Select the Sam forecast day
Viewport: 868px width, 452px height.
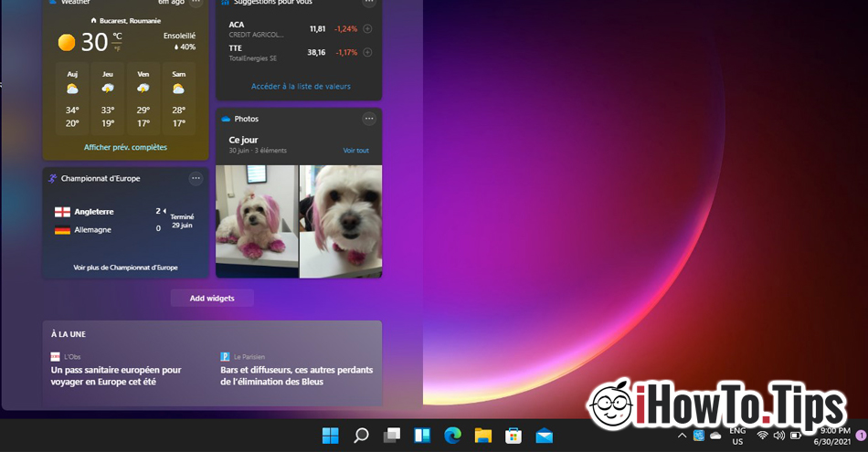point(178,99)
